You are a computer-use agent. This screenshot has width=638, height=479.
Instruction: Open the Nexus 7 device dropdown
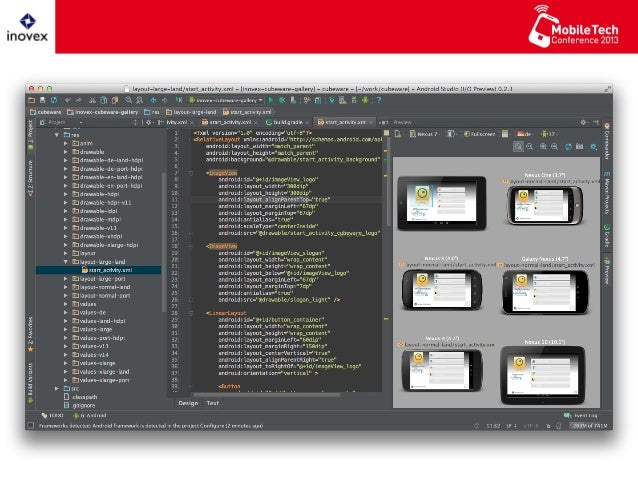pos(425,134)
